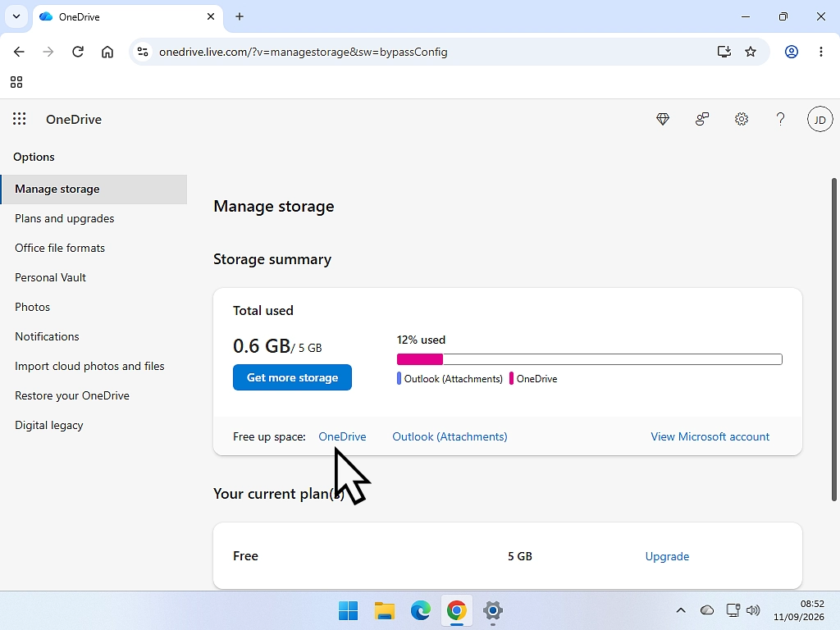Click the premium diamond icon
The height and width of the screenshot is (630, 840).
click(x=663, y=119)
